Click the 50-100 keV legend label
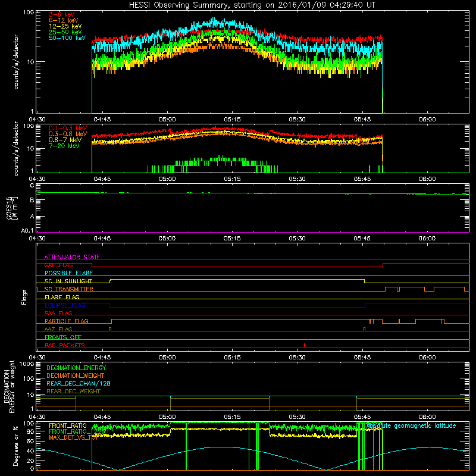 tap(67, 38)
